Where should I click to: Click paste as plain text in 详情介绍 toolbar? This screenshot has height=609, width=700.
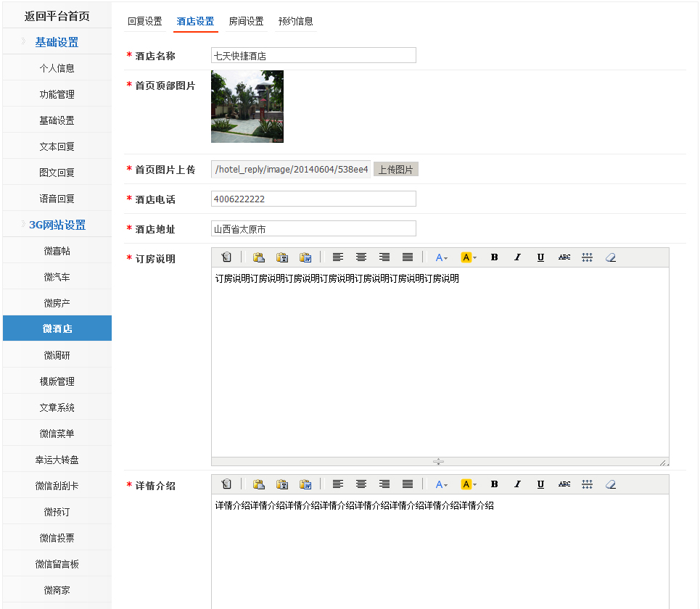pyautogui.click(x=282, y=484)
